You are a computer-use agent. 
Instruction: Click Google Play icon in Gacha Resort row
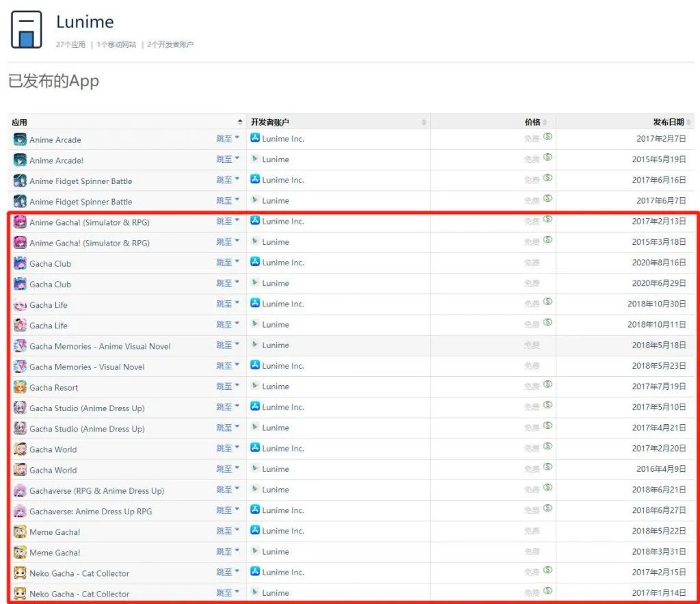[255, 386]
